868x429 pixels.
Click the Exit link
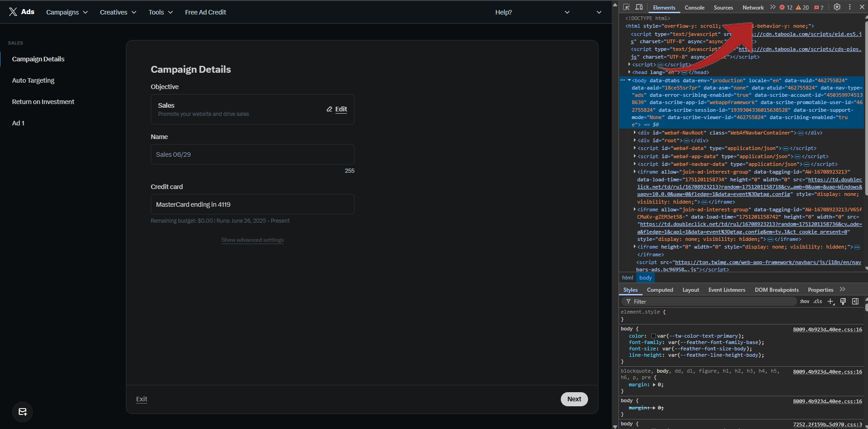click(142, 399)
